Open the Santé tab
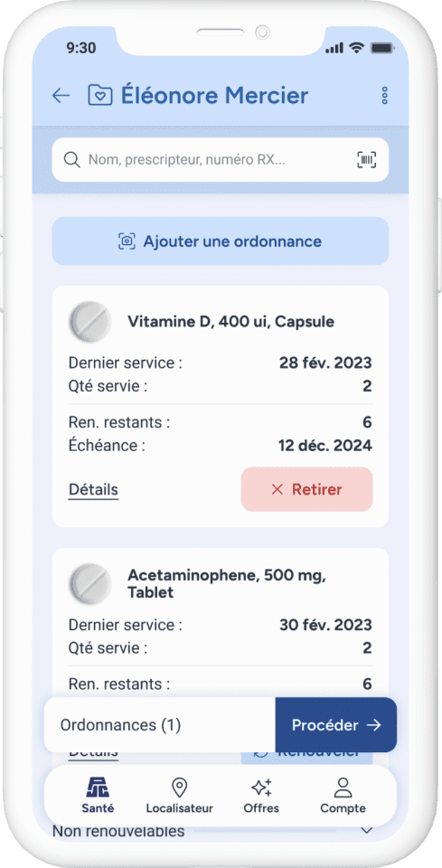Screen dimensions: 442x868 (x=98, y=796)
